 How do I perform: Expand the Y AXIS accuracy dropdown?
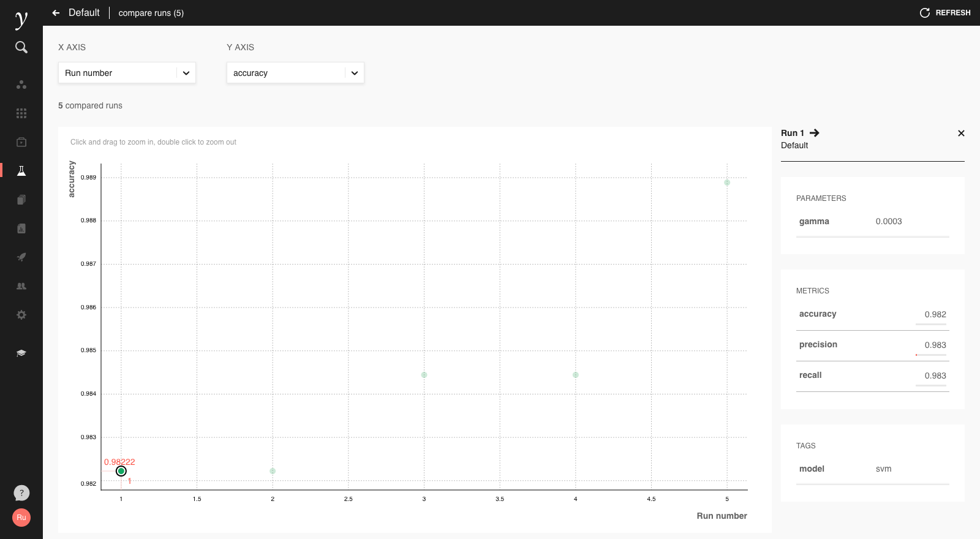pos(295,73)
